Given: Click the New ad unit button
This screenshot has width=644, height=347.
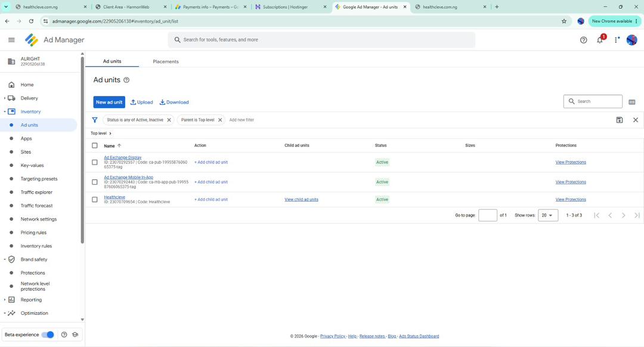Looking at the screenshot, I should [x=109, y=103].
